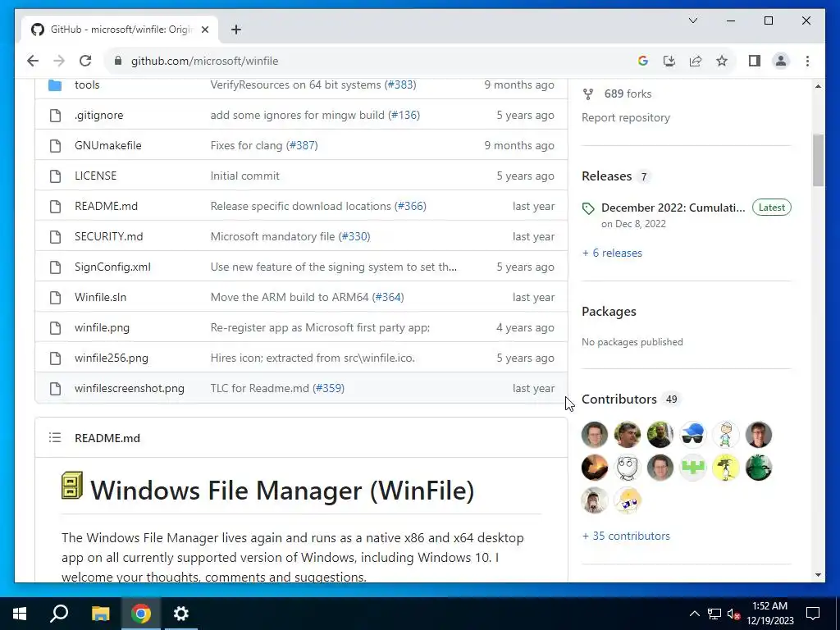Click the install app icon in address bar
Screen dimensions: 840x630
click(669, 61)
